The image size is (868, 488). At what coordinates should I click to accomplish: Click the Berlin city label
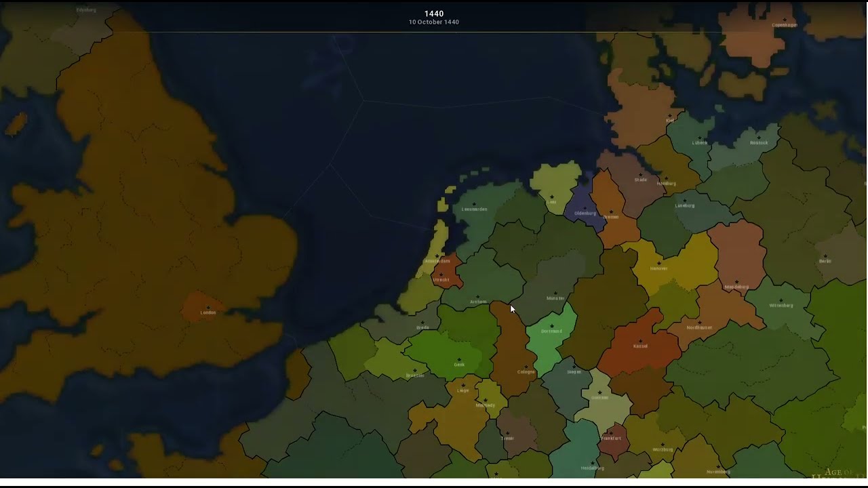pyautogui.click(x=825, y=262)
